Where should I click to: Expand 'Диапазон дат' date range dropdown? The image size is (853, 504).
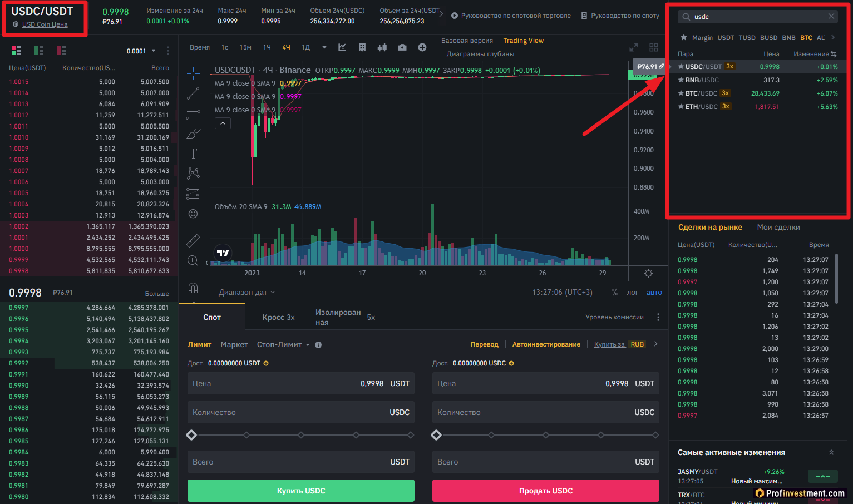tap(247, 292)
